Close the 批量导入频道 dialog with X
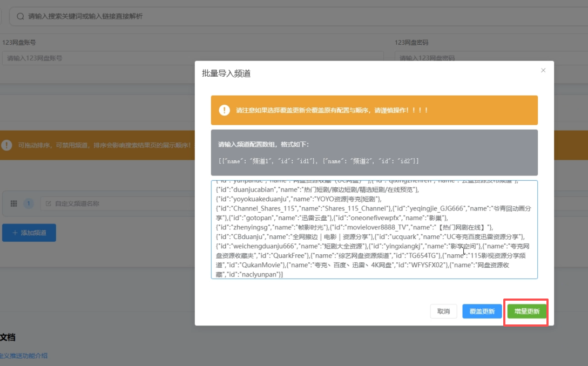Viewport: 588px width, 366px height. (x=543, y=70)
